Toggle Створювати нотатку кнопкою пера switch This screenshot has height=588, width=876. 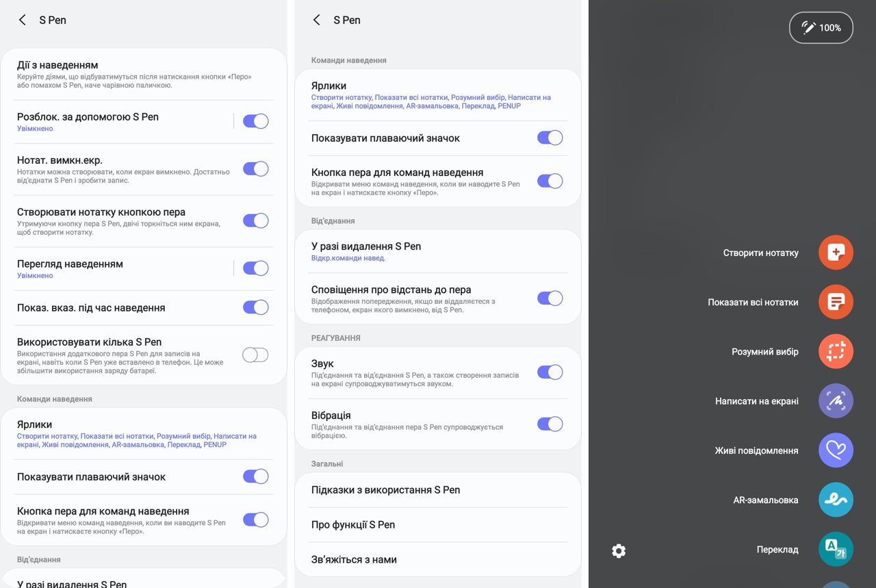click(x=256, y=220)
